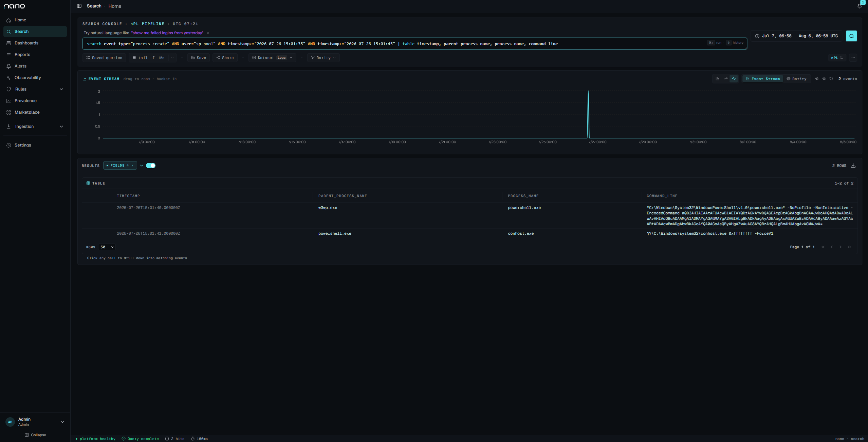Image resolution: width=868 pixels, height=442 pixels.
Task: Switch chart to trend line view icon
Action: click(x=726, y=79)
